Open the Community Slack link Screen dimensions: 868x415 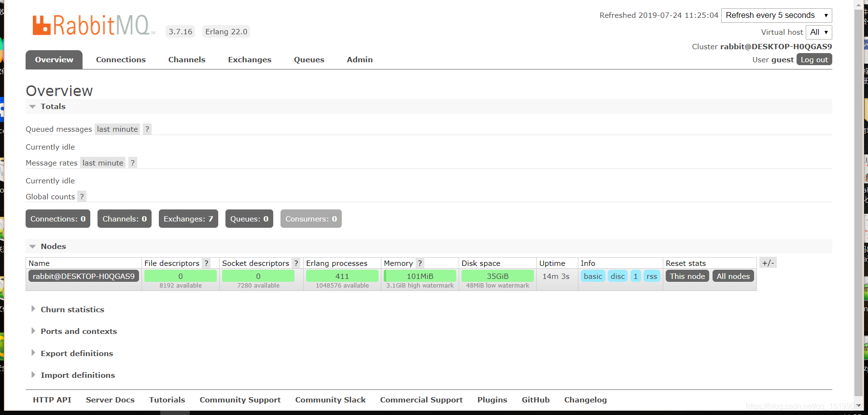(330, 400)
